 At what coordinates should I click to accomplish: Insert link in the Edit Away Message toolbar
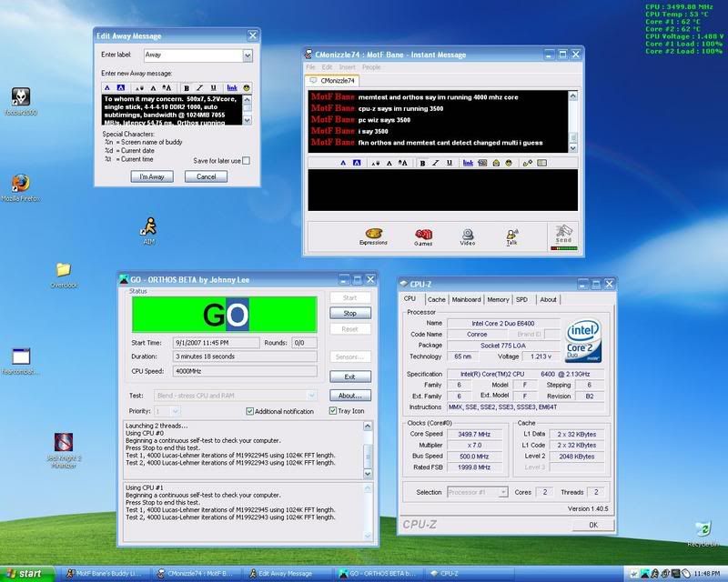click(232, 87)
